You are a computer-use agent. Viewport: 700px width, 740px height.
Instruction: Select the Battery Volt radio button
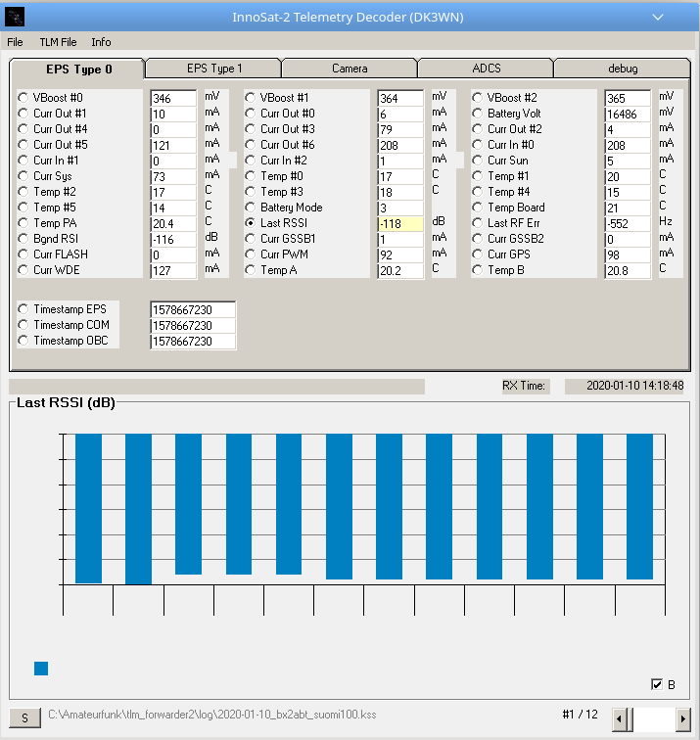[478, 114]
